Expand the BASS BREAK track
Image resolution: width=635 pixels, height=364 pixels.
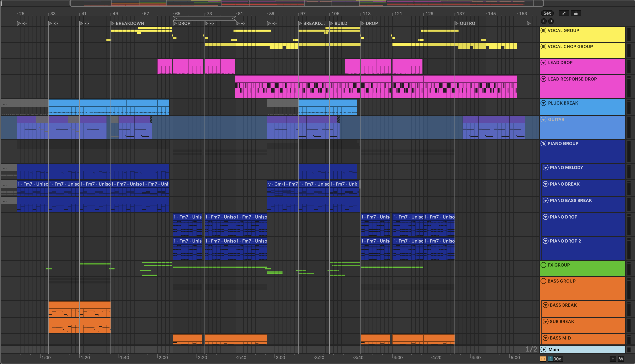coord(545,305)
